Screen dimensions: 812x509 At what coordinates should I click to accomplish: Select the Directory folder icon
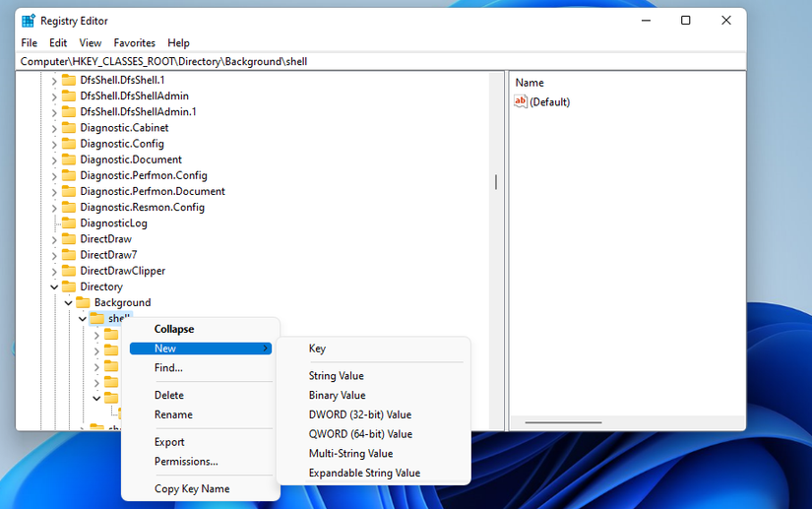point(68,286)
